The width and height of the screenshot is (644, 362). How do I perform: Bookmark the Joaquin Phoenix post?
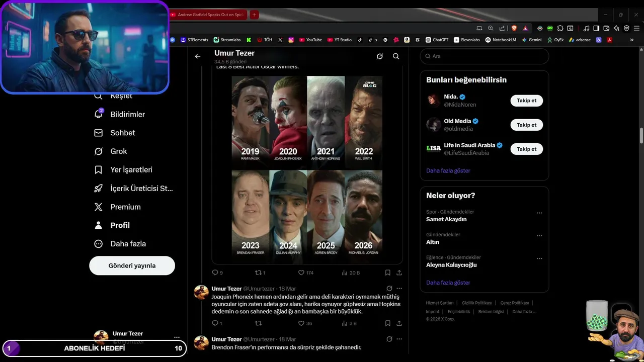(387, 323)
